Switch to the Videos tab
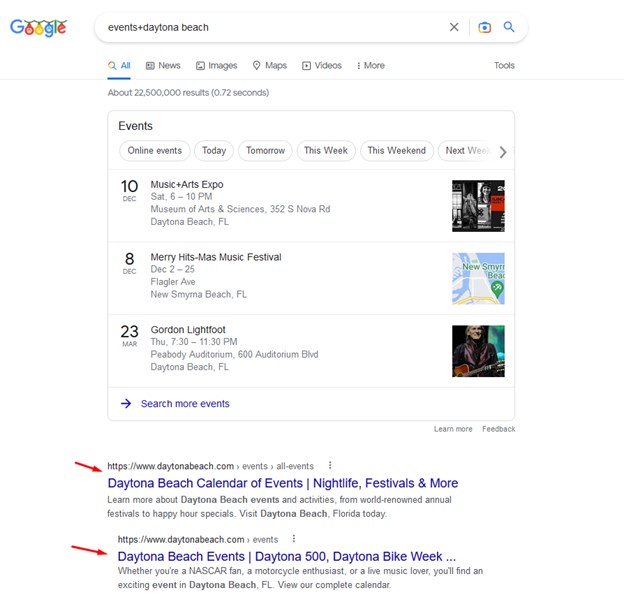Viewport: 624px width, 595px height. pos(322,66)
